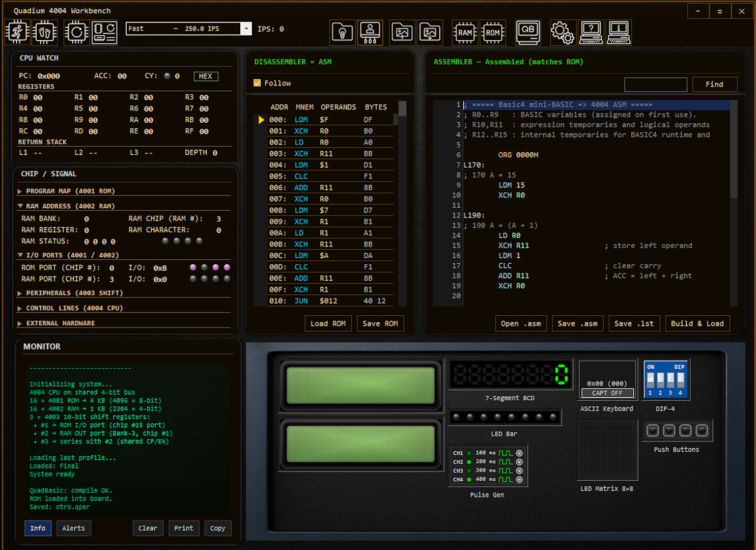This screenshot has height=550, width=756.
Task: Click the Save ROM button
Action: (380, 323)
